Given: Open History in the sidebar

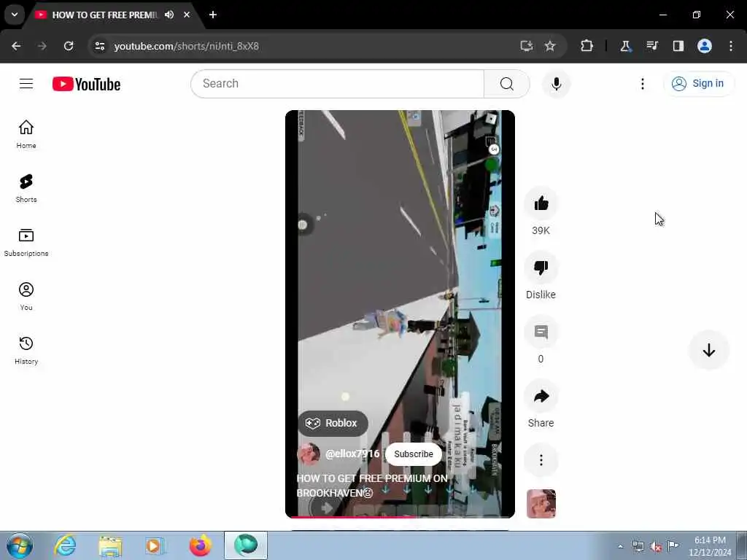Looking at the screenshot, I should [26, 350].
